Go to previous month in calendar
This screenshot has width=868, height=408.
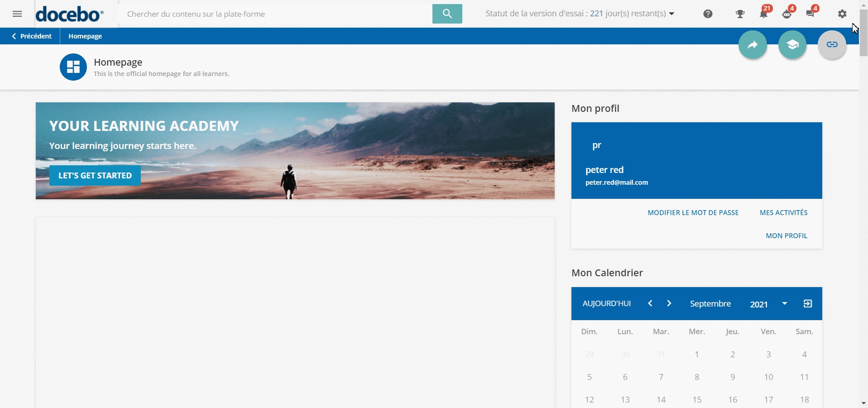(x=650, y=303)
